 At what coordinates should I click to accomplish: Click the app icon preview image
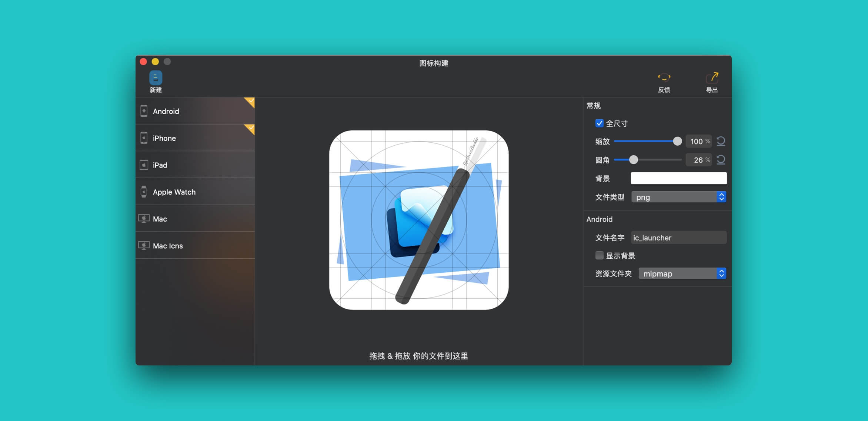[x=419, y=220]
